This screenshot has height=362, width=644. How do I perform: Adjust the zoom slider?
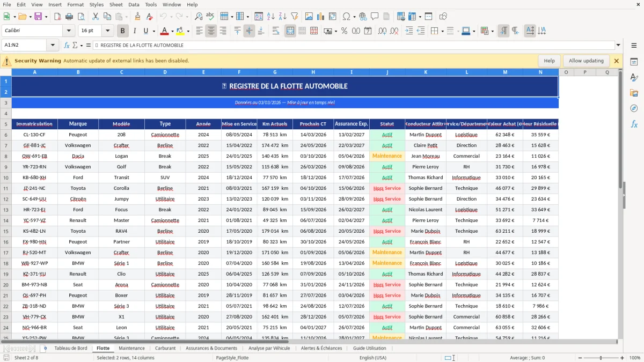pyautogui.click(x=600, y=358)
